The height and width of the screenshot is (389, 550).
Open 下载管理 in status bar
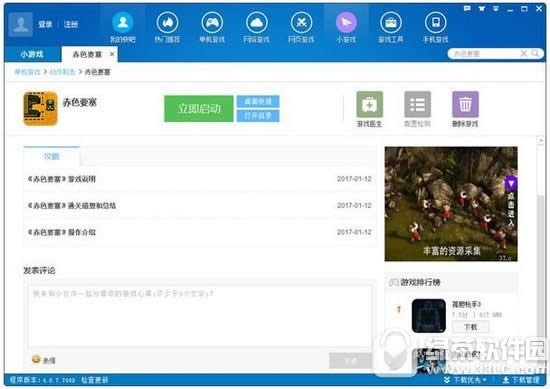[521, 380]
